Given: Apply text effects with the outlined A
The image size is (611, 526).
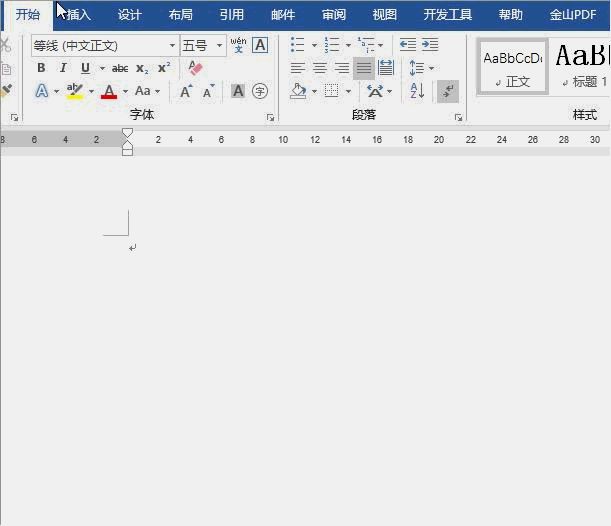Looking at the screenshot, I should click(42, 91).
